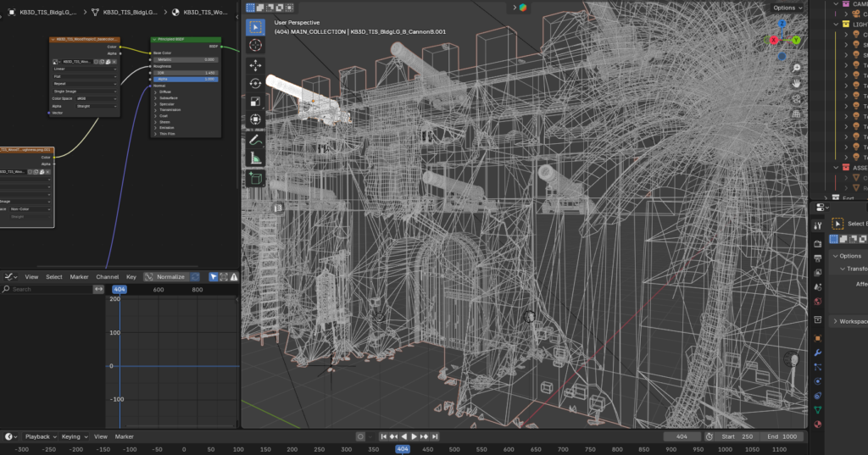Select the Rotate tool
This screenshot has height=455, width=868.
(x=255, y=83)
